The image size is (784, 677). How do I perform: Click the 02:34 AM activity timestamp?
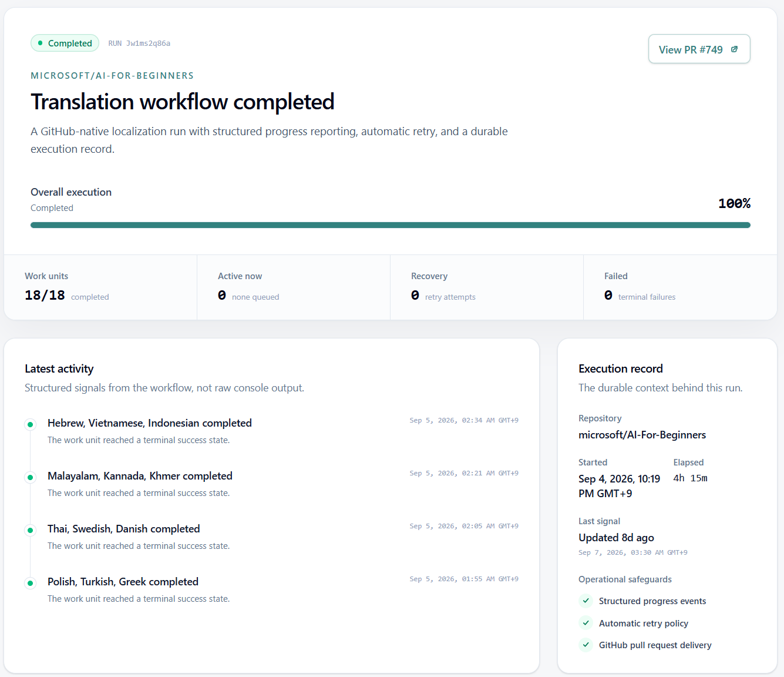click(464, 420)
